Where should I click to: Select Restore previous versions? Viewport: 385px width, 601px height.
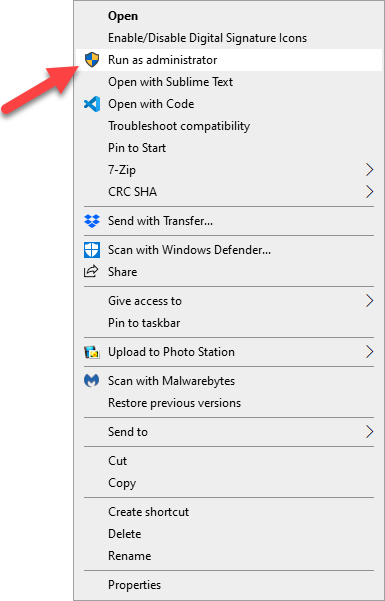[174, 403]
